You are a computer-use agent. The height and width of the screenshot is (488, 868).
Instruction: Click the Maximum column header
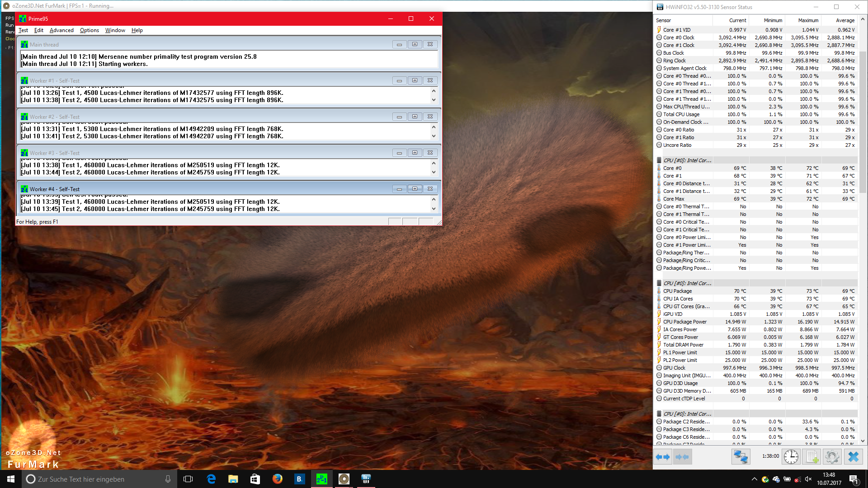pyautogui.click(x=808, y=20)
